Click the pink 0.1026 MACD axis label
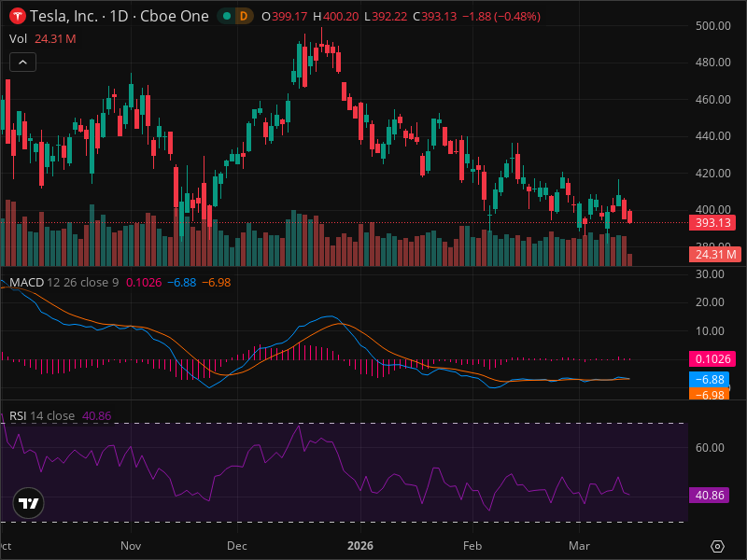Image resolution: width=747 pixels, height=560 pixels. tap(712, 358)
